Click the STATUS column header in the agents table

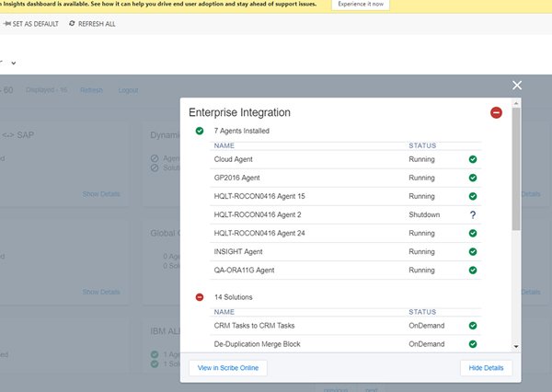coord(422,145)
